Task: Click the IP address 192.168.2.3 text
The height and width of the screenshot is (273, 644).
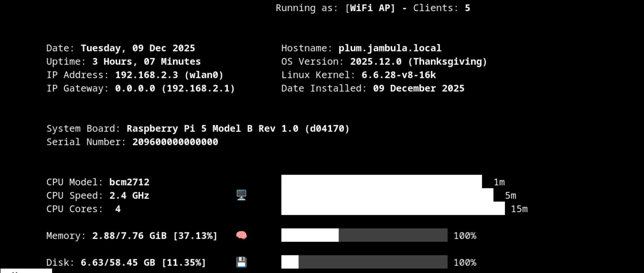Action: (146, 75)
